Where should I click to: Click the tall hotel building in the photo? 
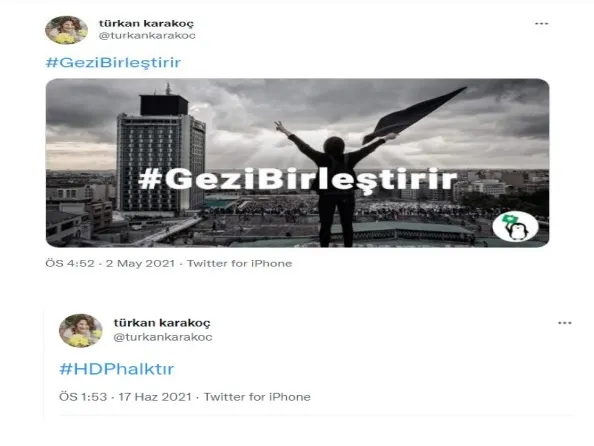pos(161,155)
